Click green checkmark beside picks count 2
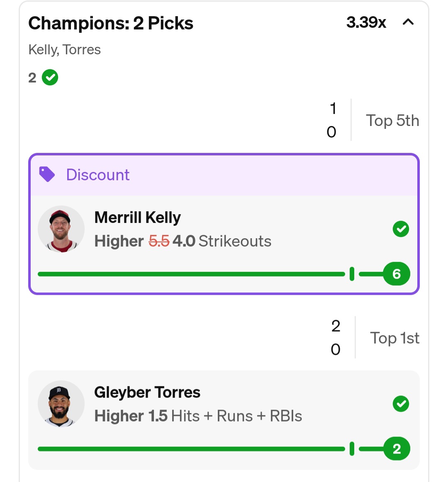Screen dimensions: 448x482 pos(50,78)
